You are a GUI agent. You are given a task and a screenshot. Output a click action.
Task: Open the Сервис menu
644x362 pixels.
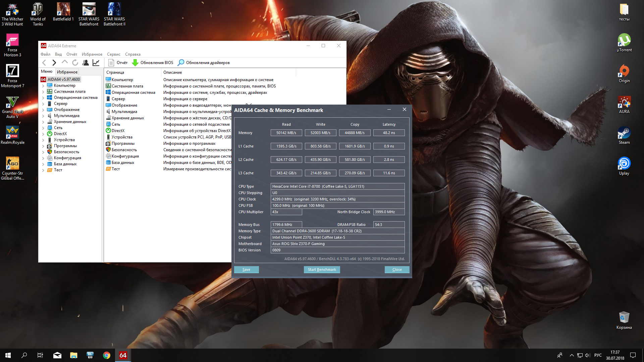(113, 54)
